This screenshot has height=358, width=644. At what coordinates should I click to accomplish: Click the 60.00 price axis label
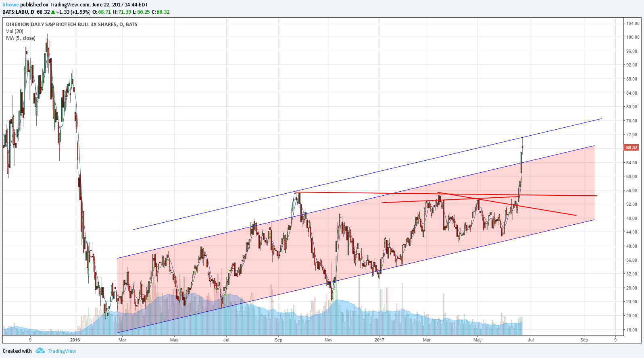pos(632,176)
